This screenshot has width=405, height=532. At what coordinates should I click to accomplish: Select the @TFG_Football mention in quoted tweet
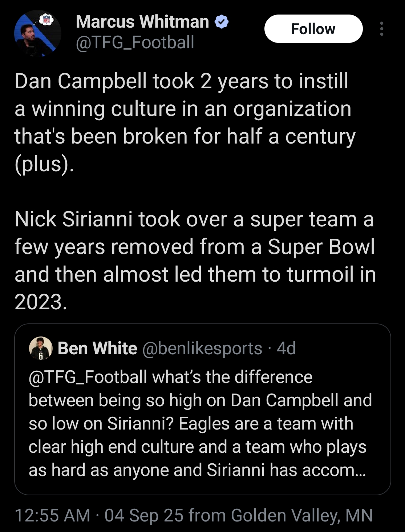click(88, 377)
